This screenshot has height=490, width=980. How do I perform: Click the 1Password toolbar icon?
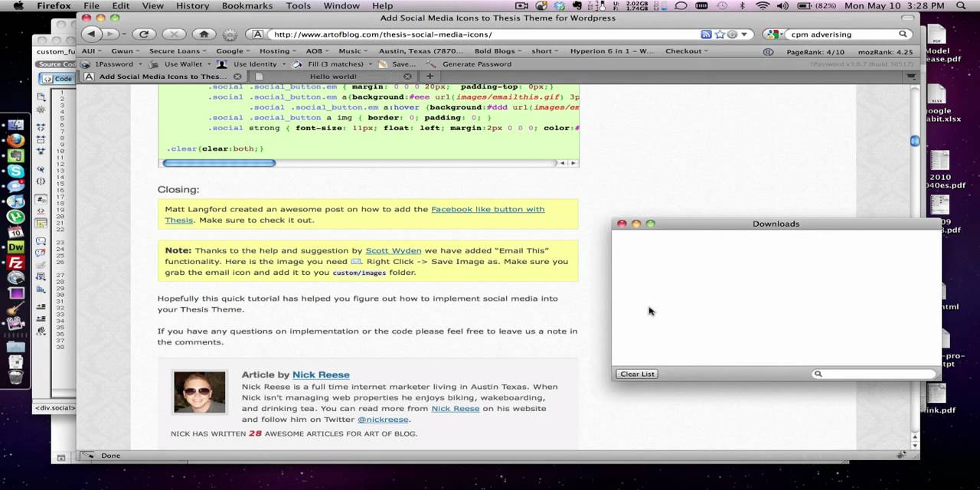coord(86,64)
